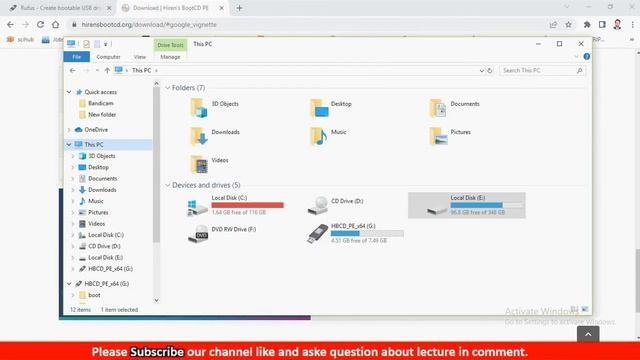
Task: Open Chrome profile avatar
Action: coord(617,24)
